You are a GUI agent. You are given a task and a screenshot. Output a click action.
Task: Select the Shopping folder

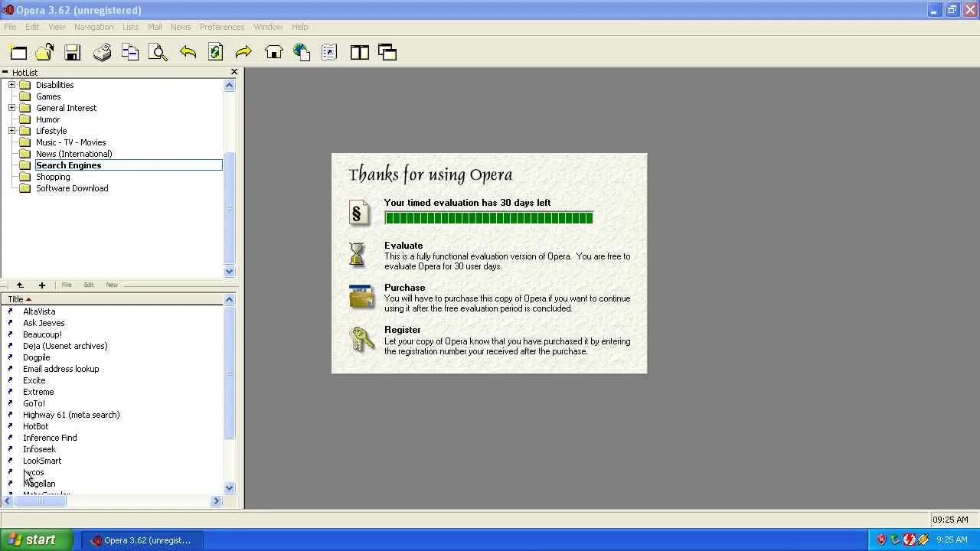(x=53, y=177)
